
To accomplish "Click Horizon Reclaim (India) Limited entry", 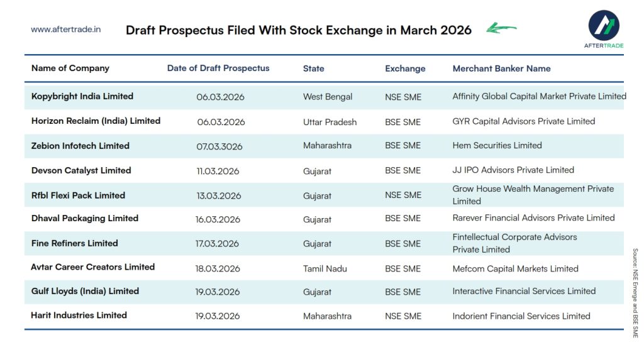I will click(96, 121).
